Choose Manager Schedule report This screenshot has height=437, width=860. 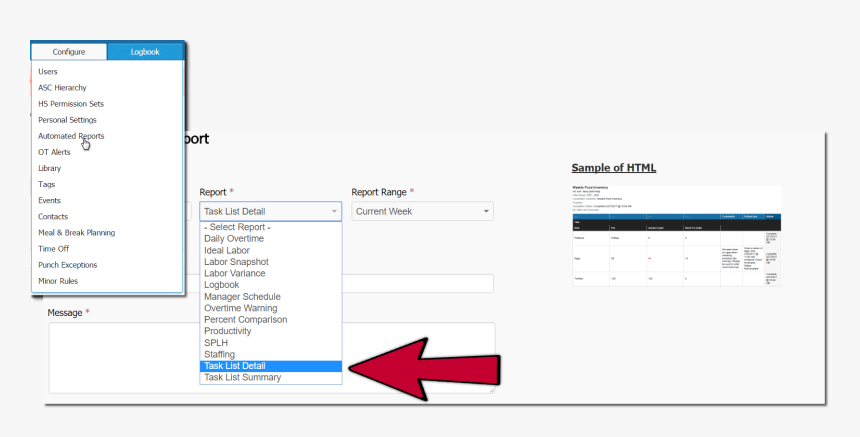coord(270,296)
